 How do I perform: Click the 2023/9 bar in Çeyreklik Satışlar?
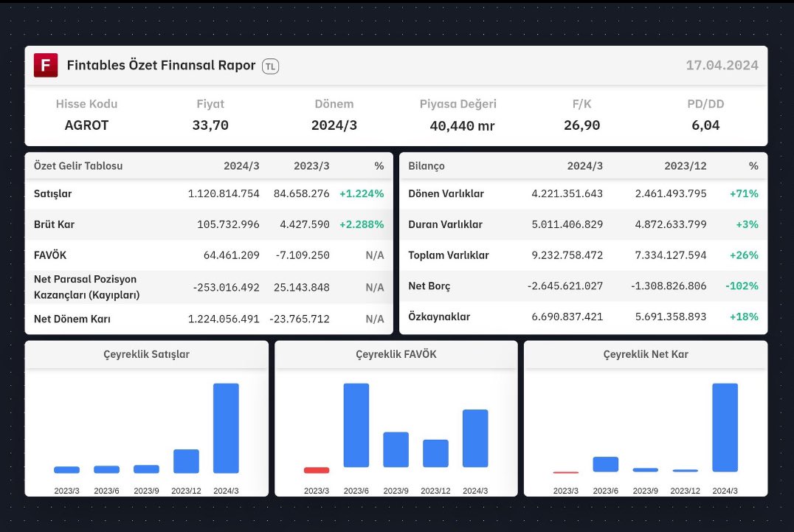click(146, 469)
